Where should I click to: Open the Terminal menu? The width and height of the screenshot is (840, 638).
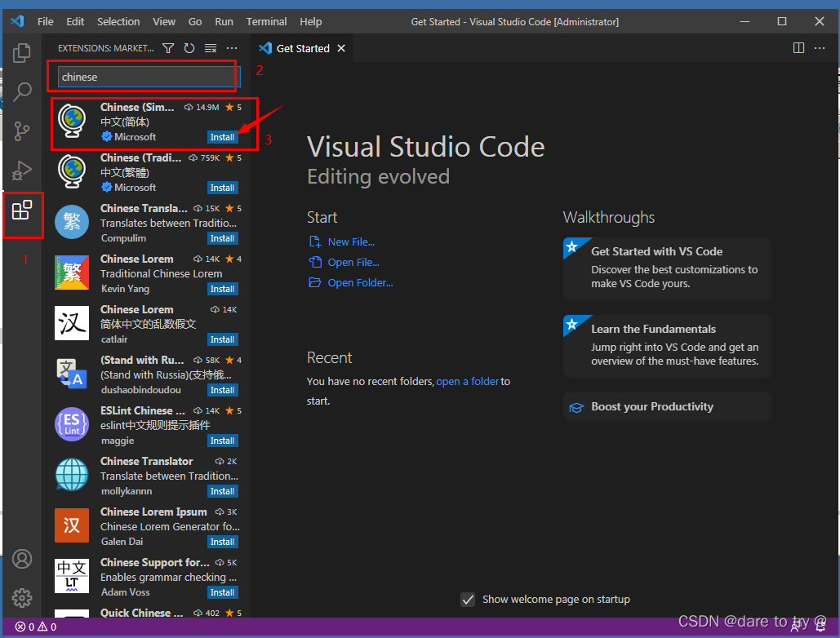point(266,21)
